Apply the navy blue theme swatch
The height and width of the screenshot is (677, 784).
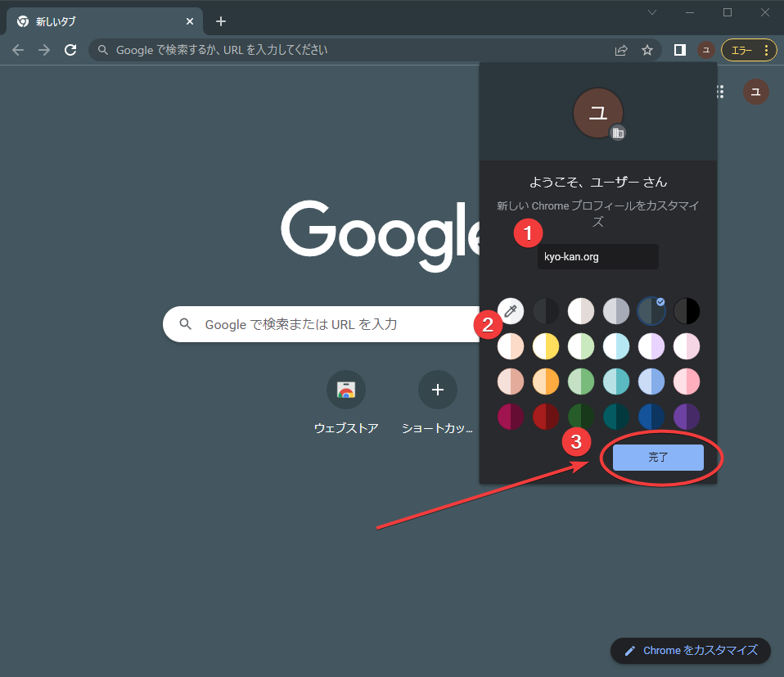[x=651, y=417]
